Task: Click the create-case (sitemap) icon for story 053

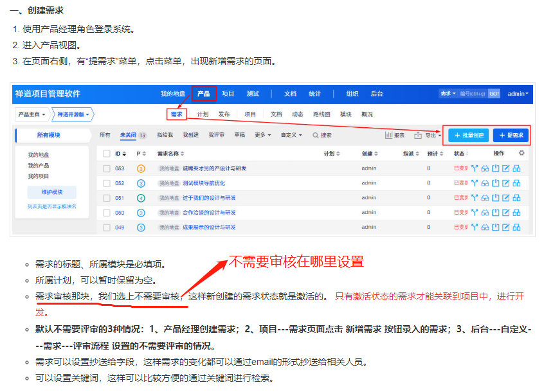Action: click(516, 168)
